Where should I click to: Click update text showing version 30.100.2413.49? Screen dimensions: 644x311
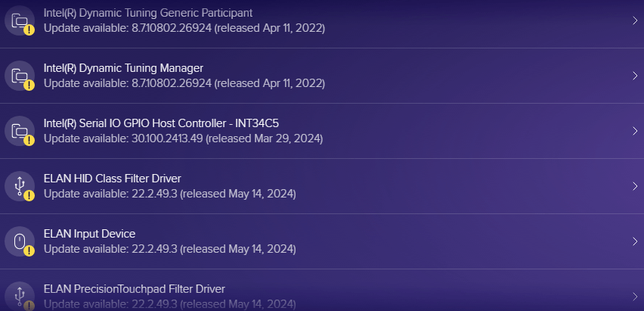(x=183, y=138)
